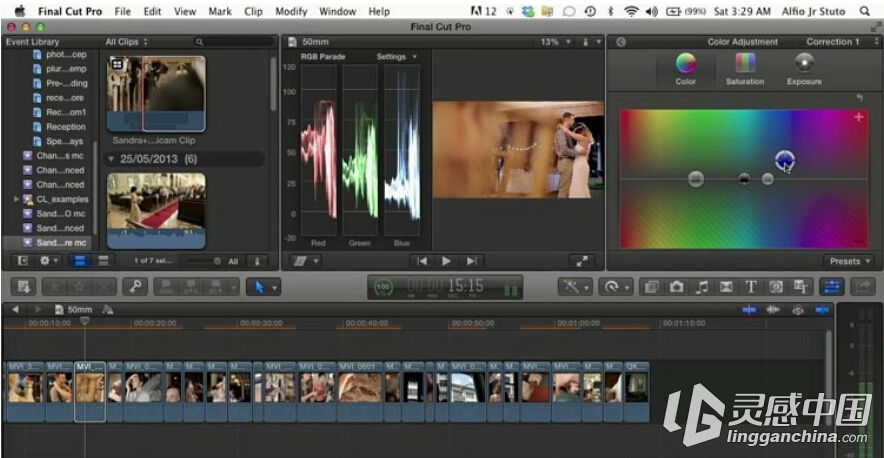Open the Effects browser icon
Screen dimensions: 884x458
651,287
